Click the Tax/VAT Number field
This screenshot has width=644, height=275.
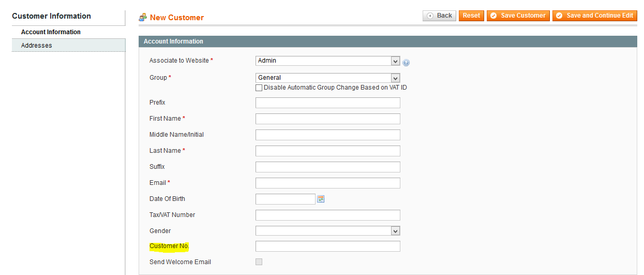click(x=328, y=215)
